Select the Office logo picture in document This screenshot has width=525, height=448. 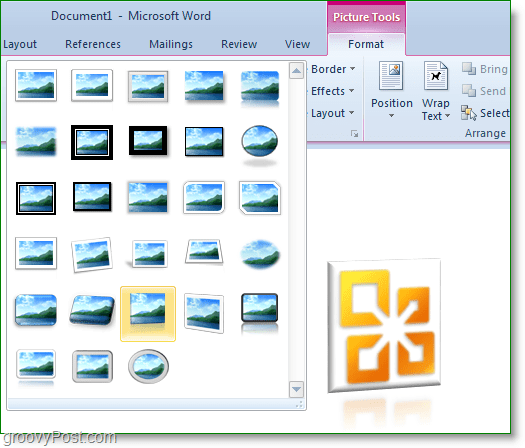(x=384, y=326)
